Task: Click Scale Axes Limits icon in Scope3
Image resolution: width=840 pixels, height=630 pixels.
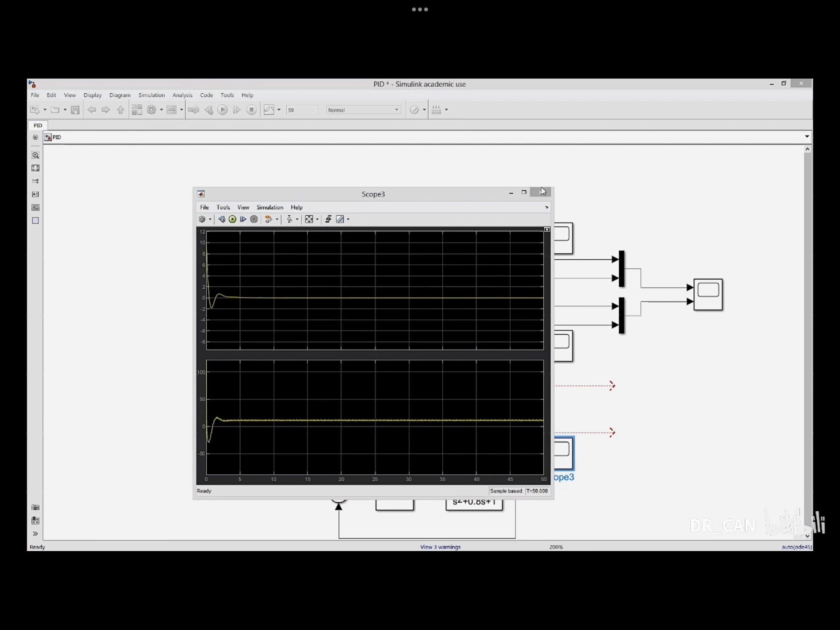Action: (309, 219)
